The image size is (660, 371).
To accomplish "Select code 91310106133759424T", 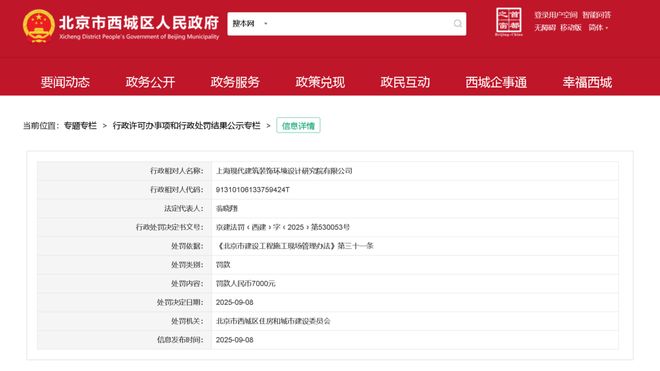I will coord(253,190).
